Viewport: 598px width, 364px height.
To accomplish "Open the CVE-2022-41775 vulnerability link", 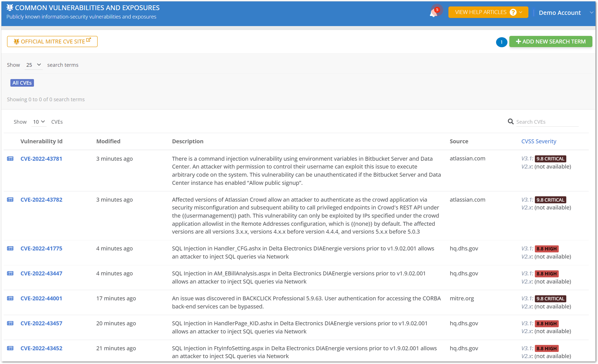I will [41, 248].
